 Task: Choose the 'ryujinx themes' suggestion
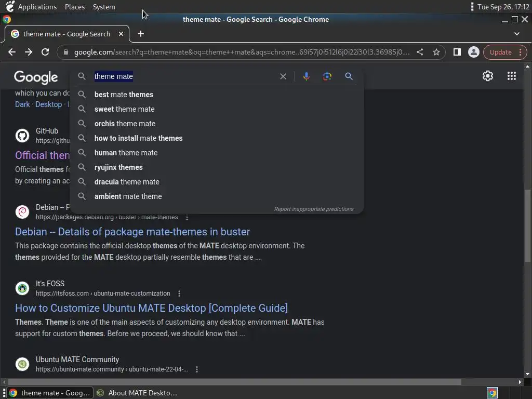point(217,168)
